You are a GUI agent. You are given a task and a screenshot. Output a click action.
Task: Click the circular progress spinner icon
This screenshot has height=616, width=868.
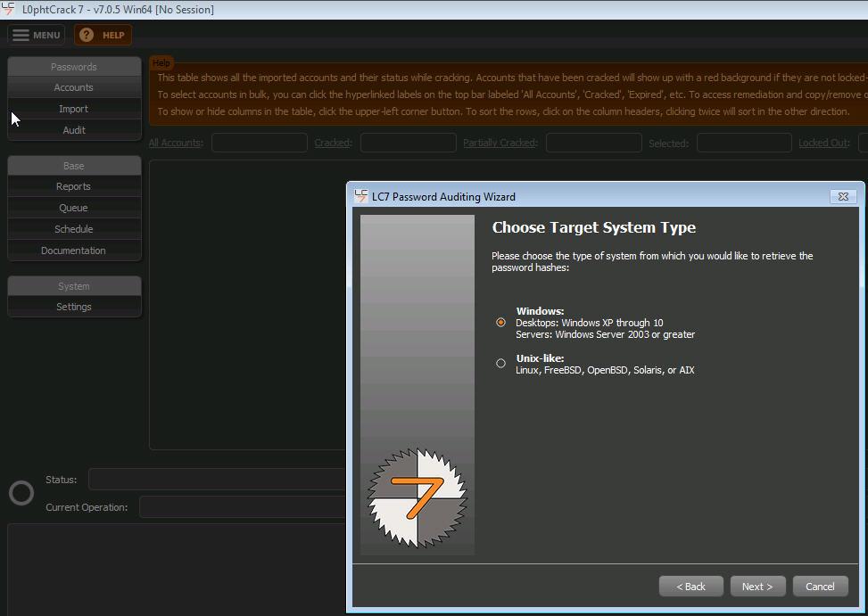click(x=21, y=493)
